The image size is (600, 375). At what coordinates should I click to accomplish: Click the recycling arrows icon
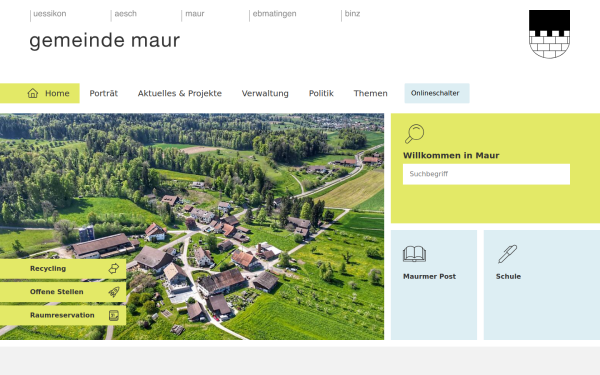(x=114, y=269)
